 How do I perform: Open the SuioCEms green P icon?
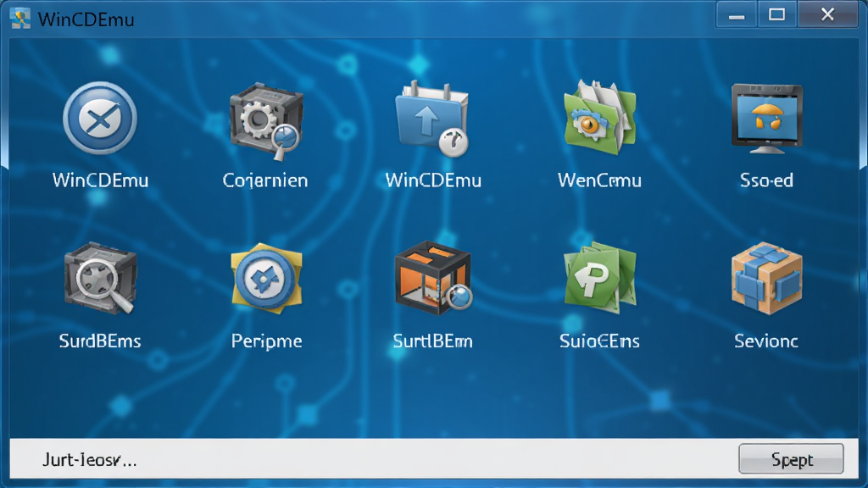tap(599, 278)
